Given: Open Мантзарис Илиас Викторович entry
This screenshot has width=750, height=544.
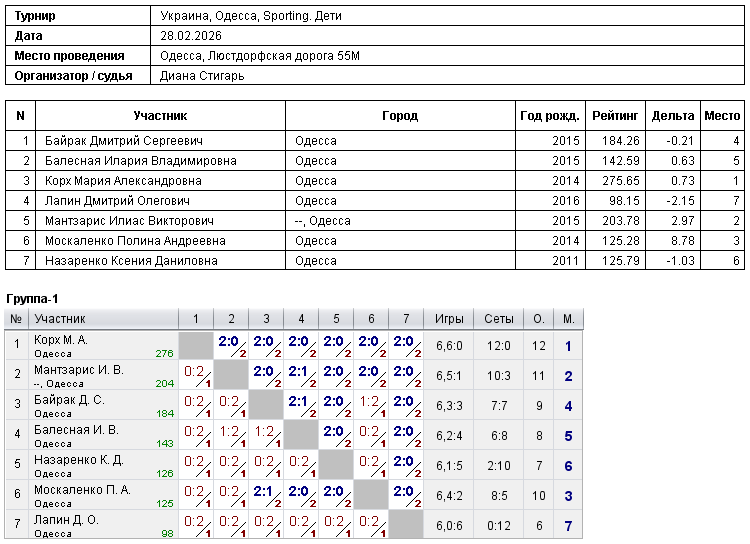Looking at the screenshot, I should coord(129,221).
